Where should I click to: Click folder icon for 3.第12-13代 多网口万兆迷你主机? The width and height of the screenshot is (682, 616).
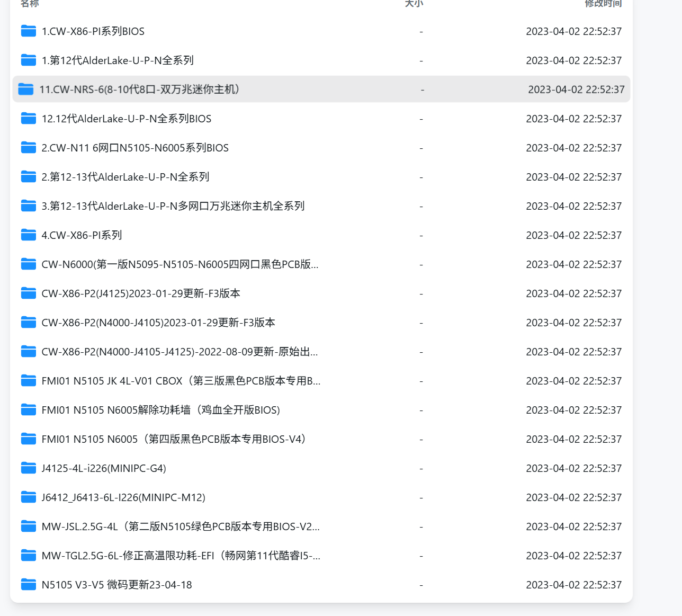coord(29,206)
